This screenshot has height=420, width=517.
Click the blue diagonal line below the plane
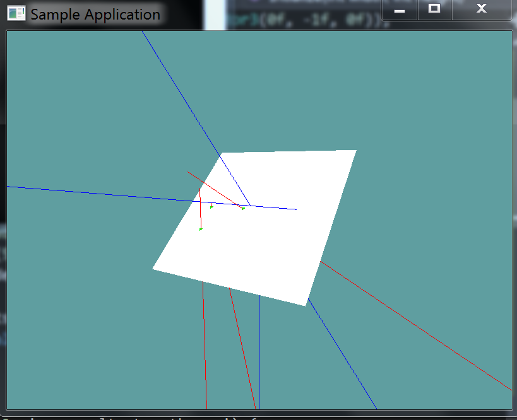coord(344,357)
